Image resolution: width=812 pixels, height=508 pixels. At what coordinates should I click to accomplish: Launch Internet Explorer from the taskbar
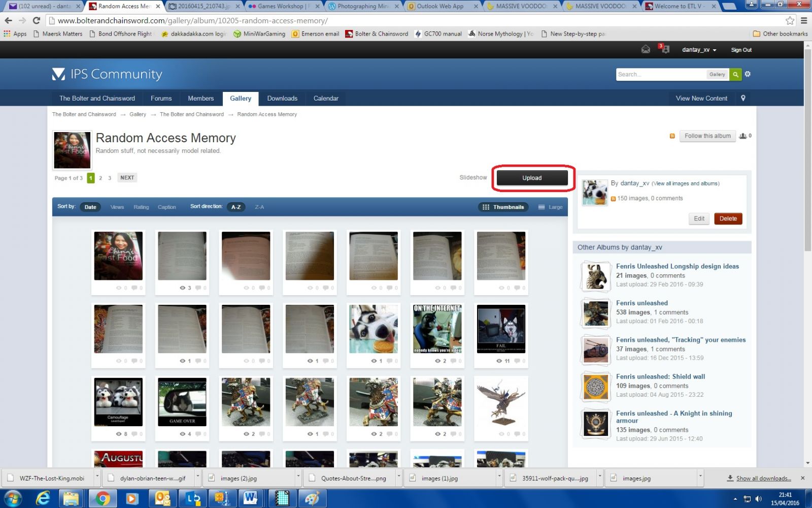[43, 498]
